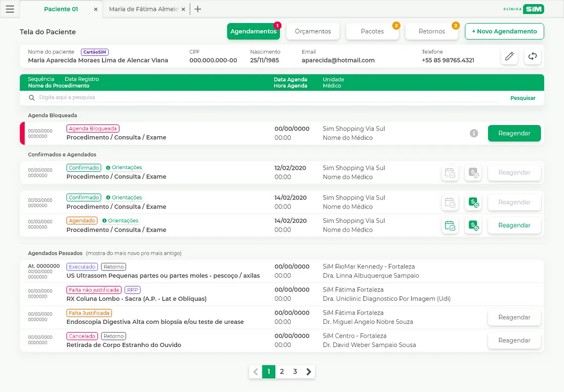The width and height of the screenshot is (564, 392).
Task: Click the pencil edit patient icon
Action: pyautogui.click(x=509, y=56)
